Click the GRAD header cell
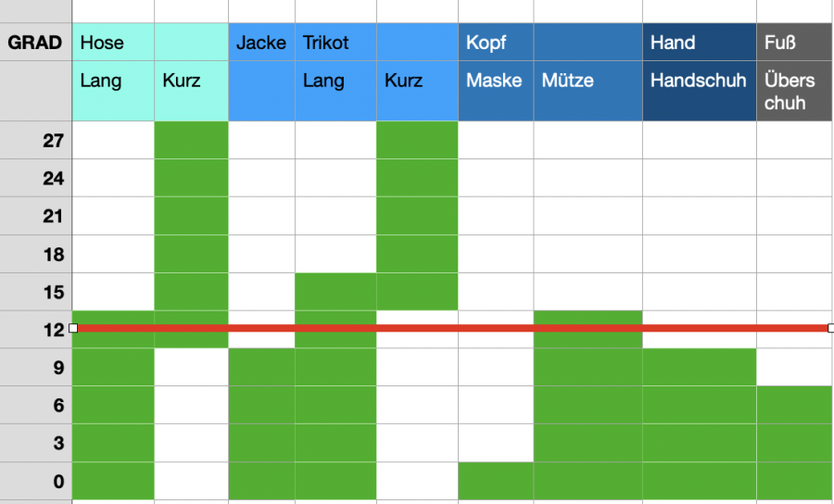834x504 pixels. point(35,43)
